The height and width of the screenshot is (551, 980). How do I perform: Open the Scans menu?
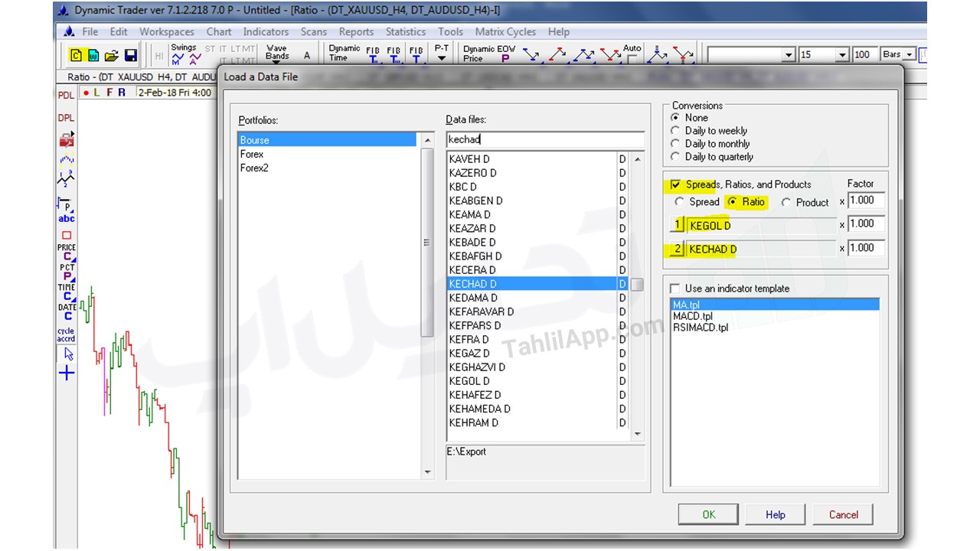(x=314, y=31)
